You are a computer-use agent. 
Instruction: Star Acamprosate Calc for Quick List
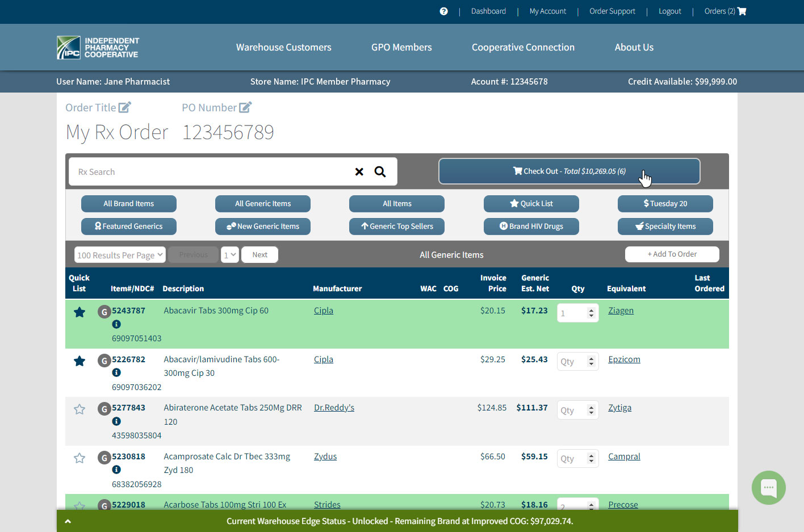79,458
